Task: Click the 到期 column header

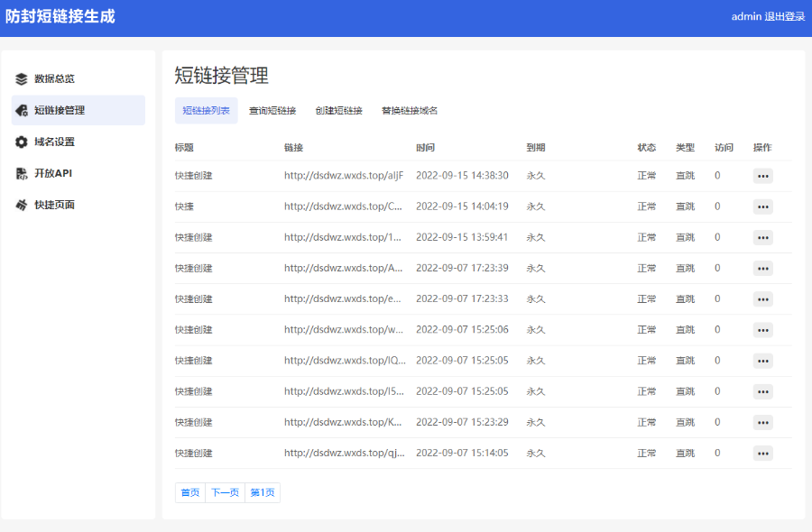Action: [535, 148]
